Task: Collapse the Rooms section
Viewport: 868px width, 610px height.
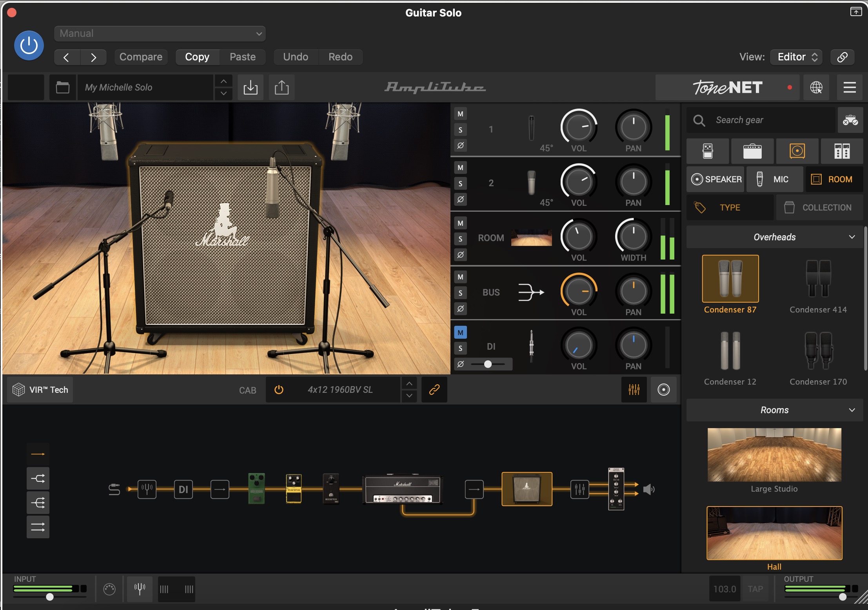Action: click(775, 410)
